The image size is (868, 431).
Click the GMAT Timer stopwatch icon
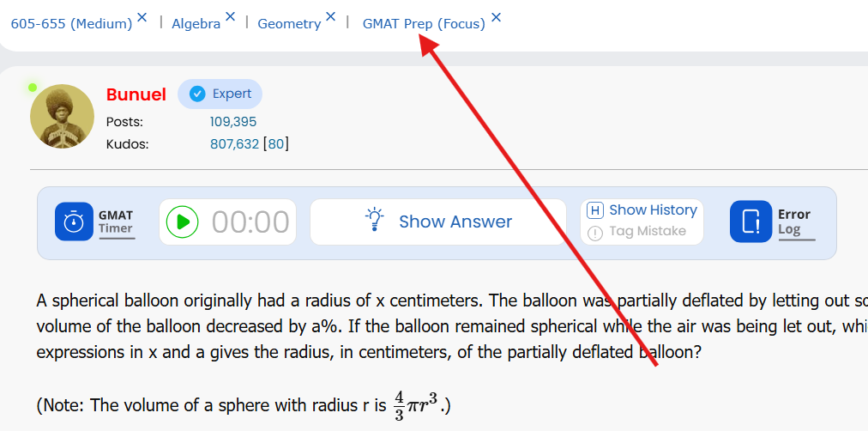coord(74,222)
